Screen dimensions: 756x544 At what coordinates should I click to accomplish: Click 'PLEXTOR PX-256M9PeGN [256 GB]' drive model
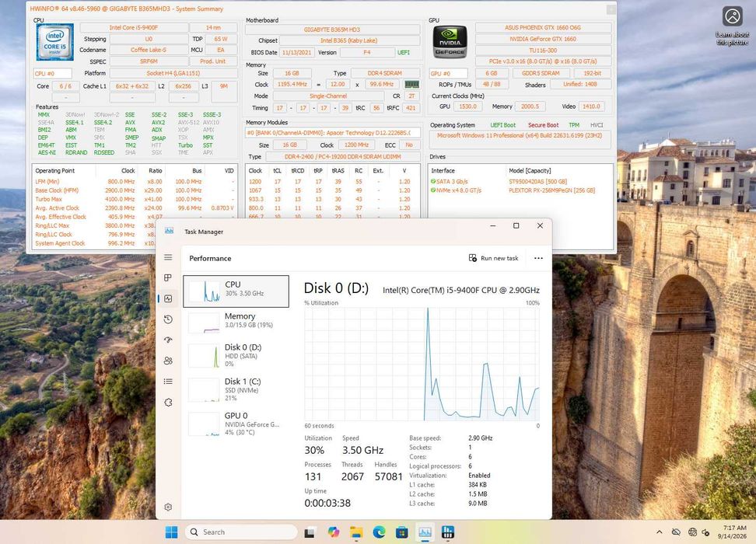(551, 190)
